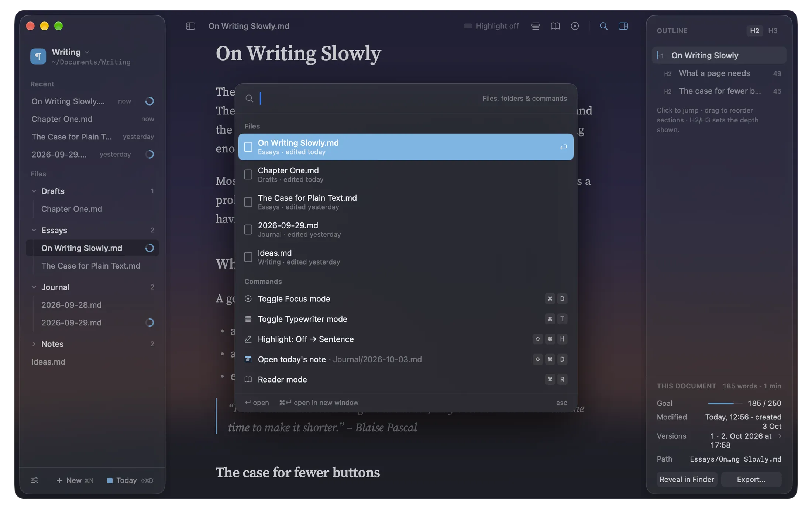Click the word goal progress bar
This screenshot has width=812, height=518.
click(x=725, y=403)
